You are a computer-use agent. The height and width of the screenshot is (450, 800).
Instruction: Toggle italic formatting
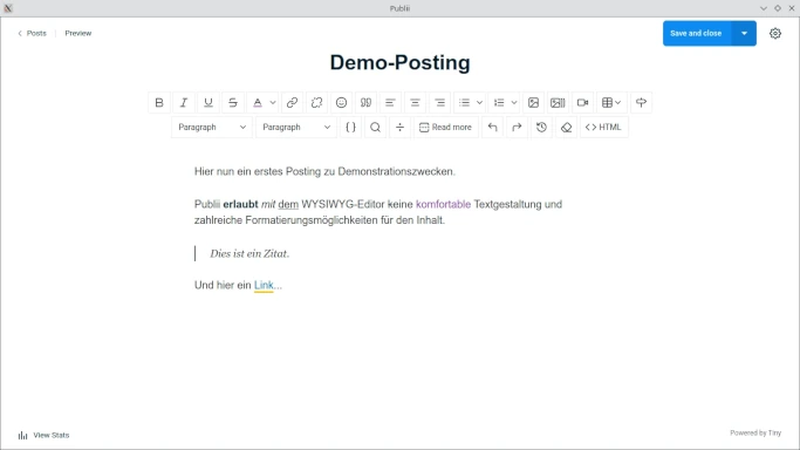pyautogui.click(x=184, y=103)
